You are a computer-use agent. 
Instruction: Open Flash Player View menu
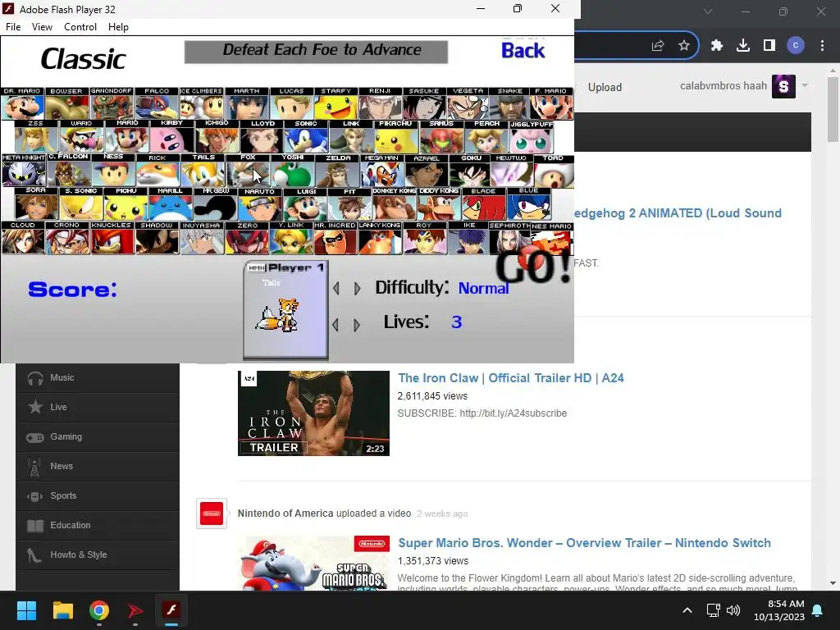pyautogui.click(x=42, y=27)
